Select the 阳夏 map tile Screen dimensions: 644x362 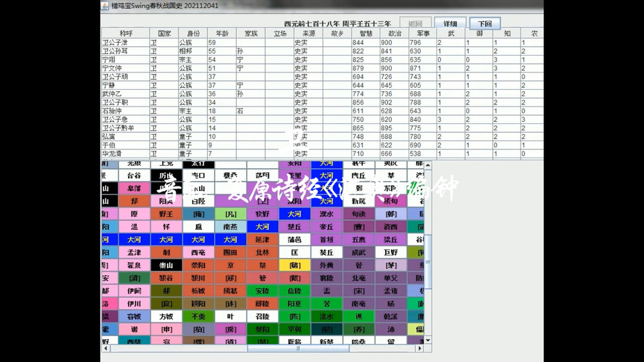click(x=294, y=304)
